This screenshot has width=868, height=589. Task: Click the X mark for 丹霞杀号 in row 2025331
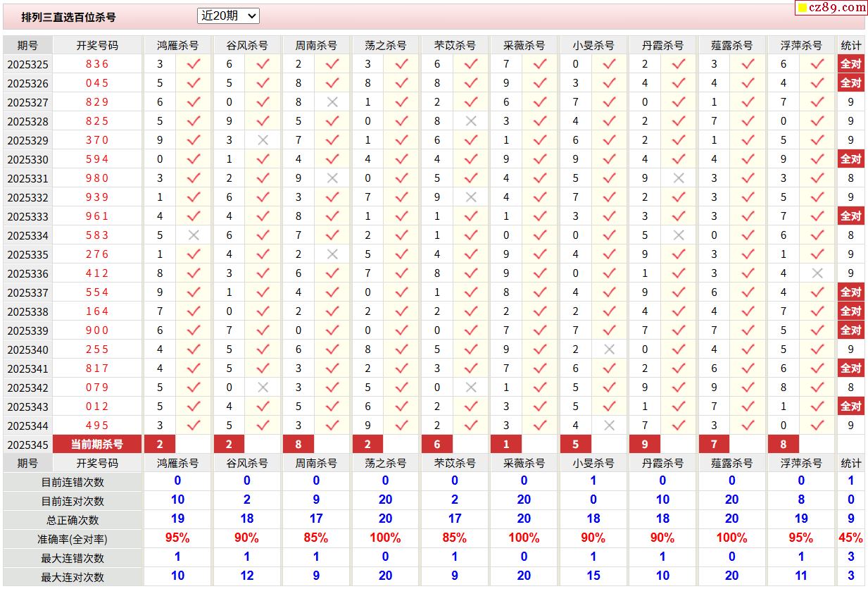[679, 178]
